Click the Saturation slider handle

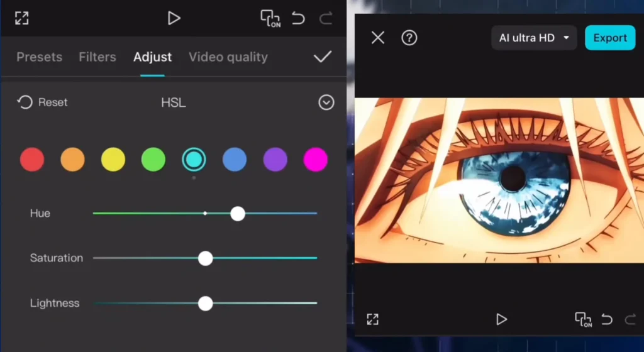tap(206, 258)
